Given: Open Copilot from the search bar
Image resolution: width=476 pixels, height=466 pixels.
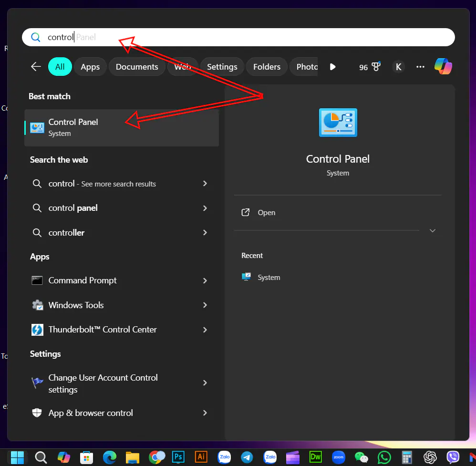Looking at the screenshot, I should tap(443, 66).
